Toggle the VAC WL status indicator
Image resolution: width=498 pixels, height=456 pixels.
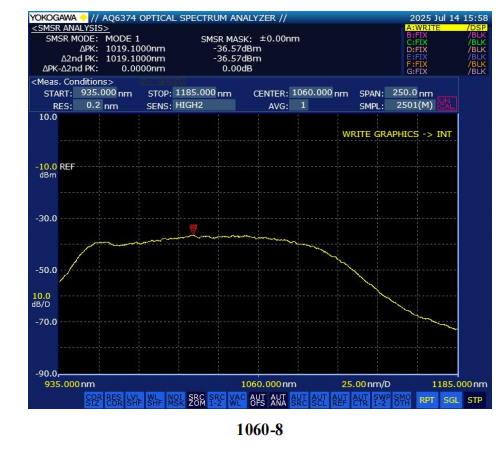point(237,400)
